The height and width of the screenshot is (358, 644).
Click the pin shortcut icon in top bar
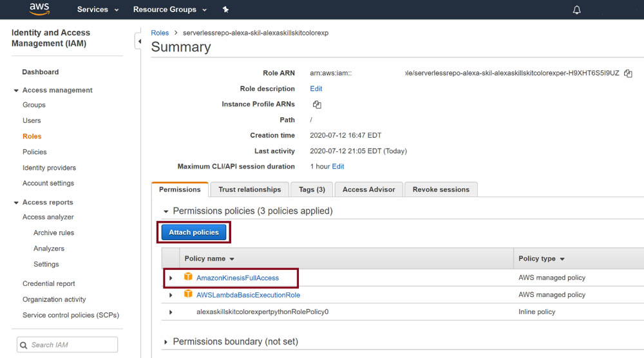225,10
